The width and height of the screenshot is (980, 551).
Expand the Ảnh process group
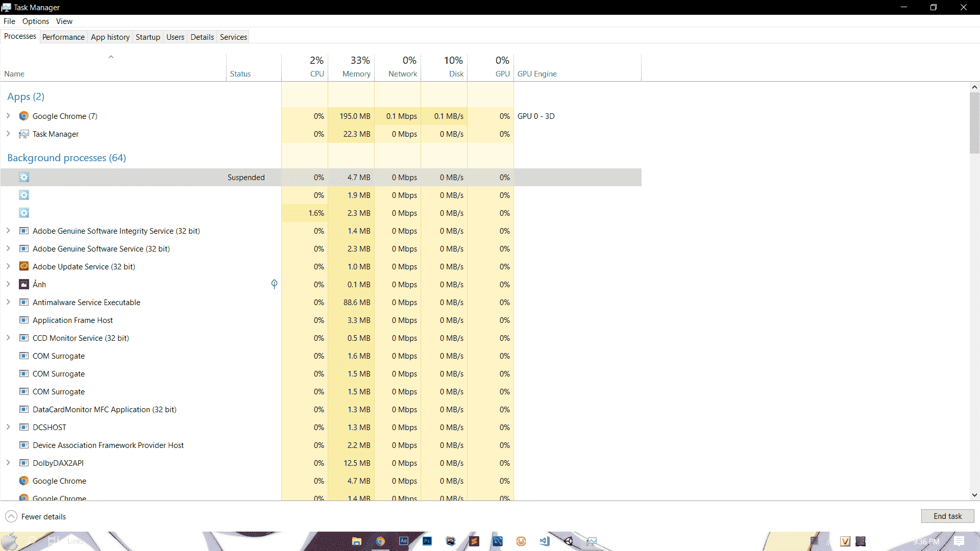8,284
